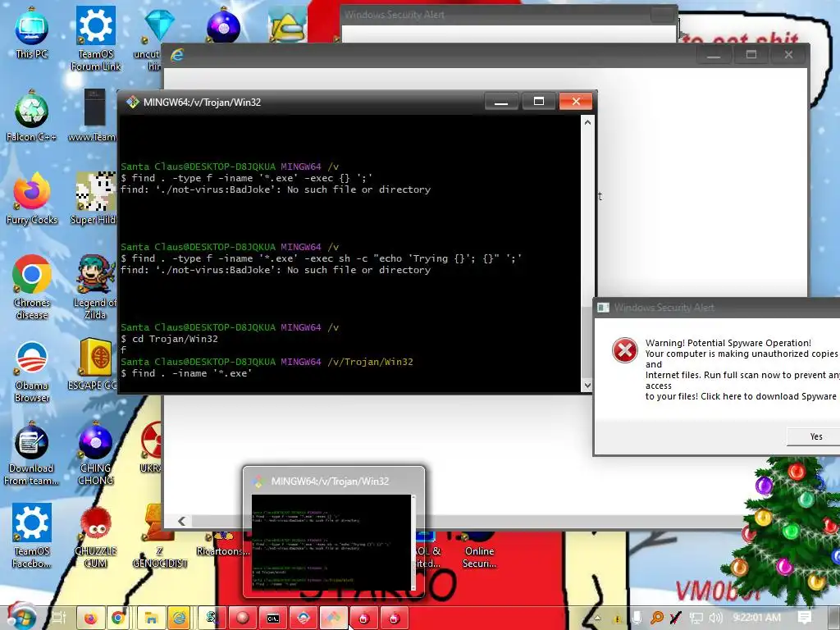Close the MINGW64 terminal window
840x630 pixels.
576,101
